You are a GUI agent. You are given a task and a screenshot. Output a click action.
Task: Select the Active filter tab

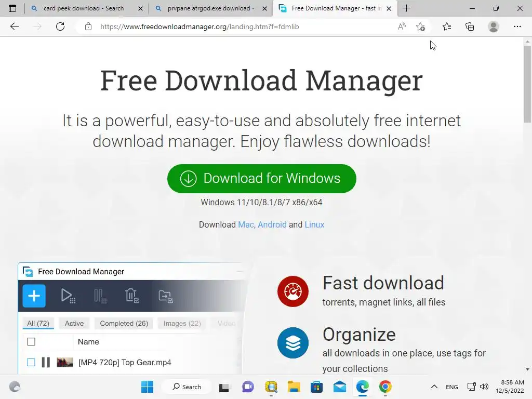pos(74,323)
